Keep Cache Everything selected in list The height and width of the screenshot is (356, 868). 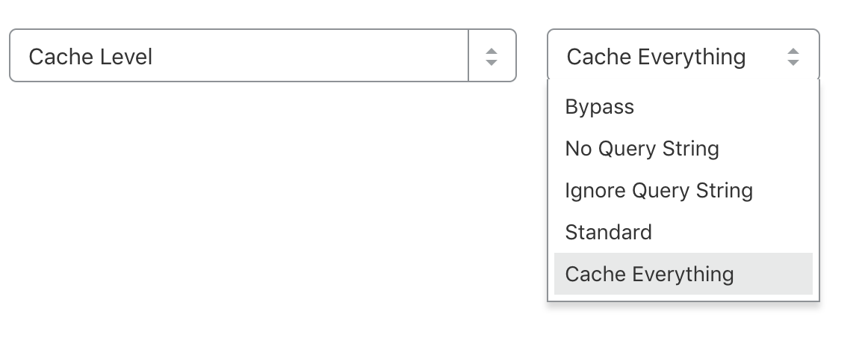coord(649,274)
